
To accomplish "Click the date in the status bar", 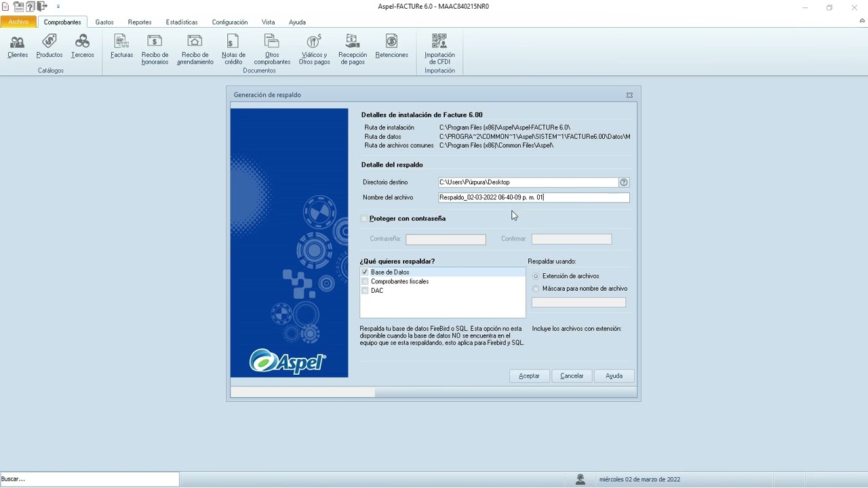I will (639, 479).
